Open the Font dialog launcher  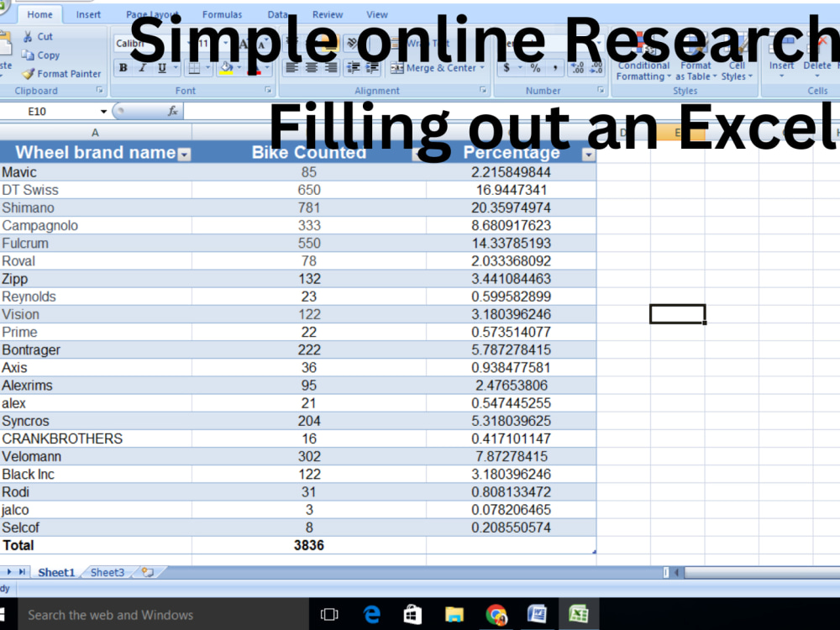(268, 90)
